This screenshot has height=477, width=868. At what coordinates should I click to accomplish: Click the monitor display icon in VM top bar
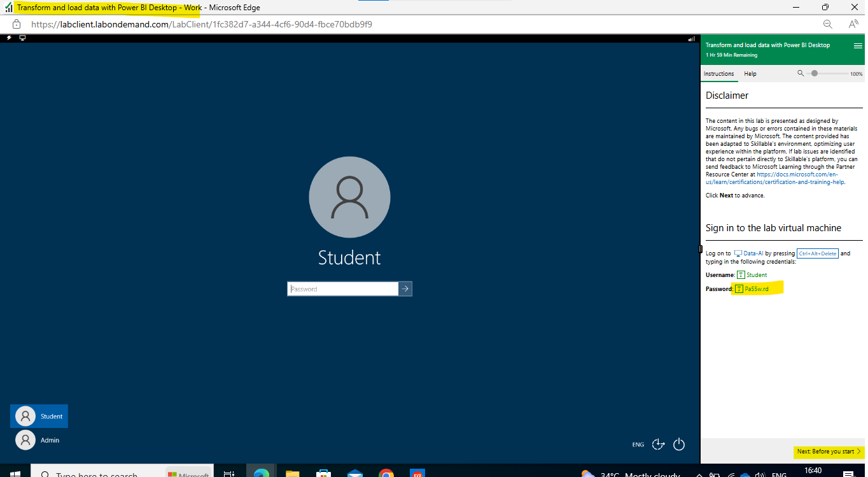22,38
